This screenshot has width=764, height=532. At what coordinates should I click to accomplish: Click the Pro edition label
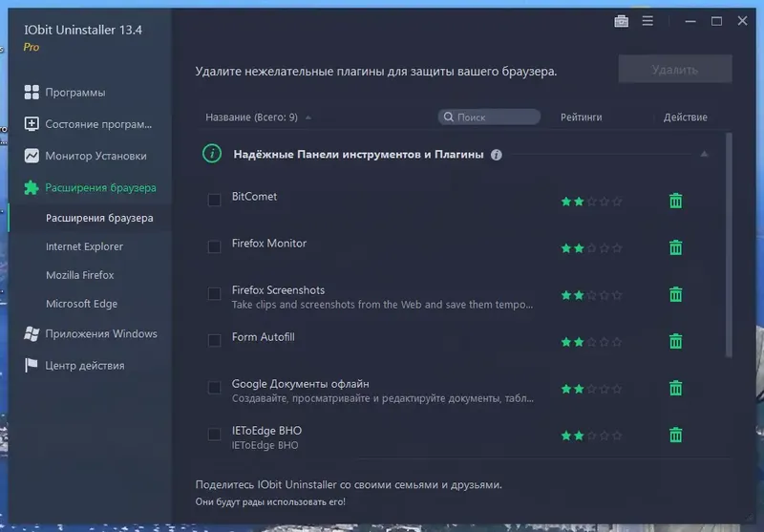[32, 47]
